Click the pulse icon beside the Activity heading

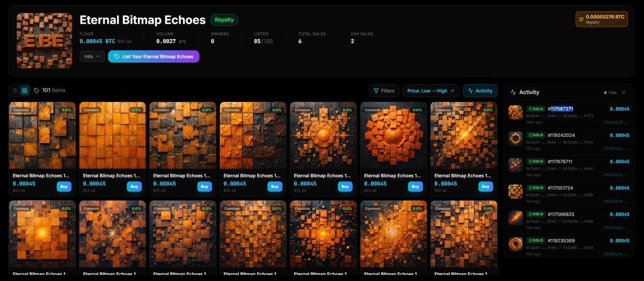coord(514,92)
